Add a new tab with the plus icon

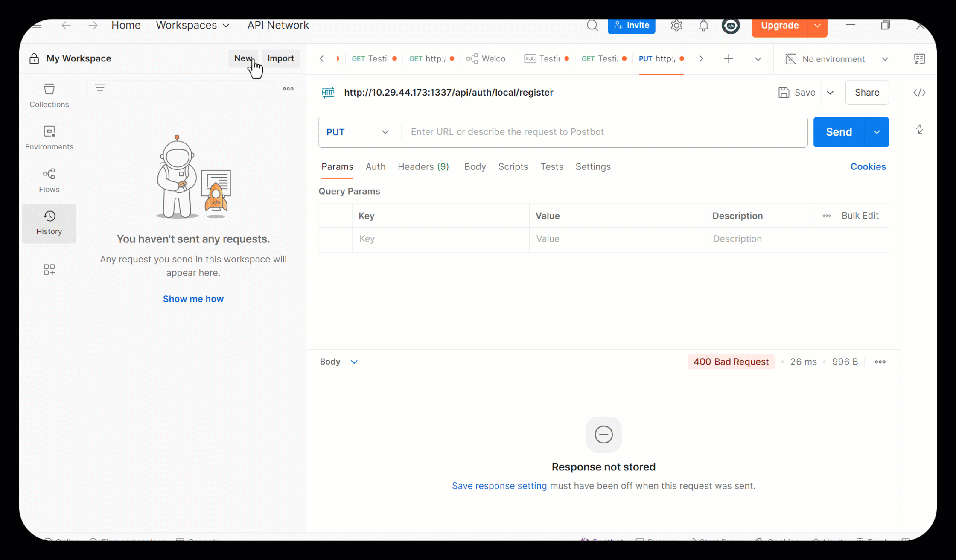click(x=729, y=59)
